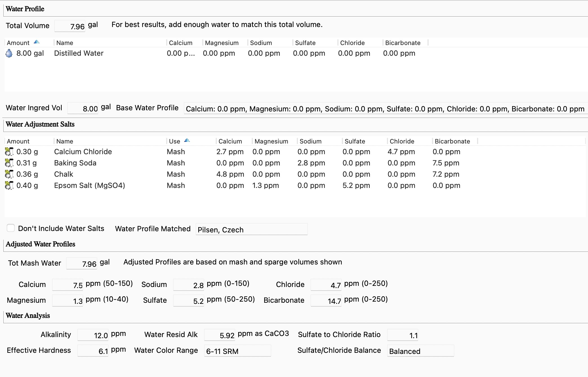Viewport: 588px width, 377px height.
Task: Click the 5.2 ppm Sulfate cell
Action: click(356, 185)
